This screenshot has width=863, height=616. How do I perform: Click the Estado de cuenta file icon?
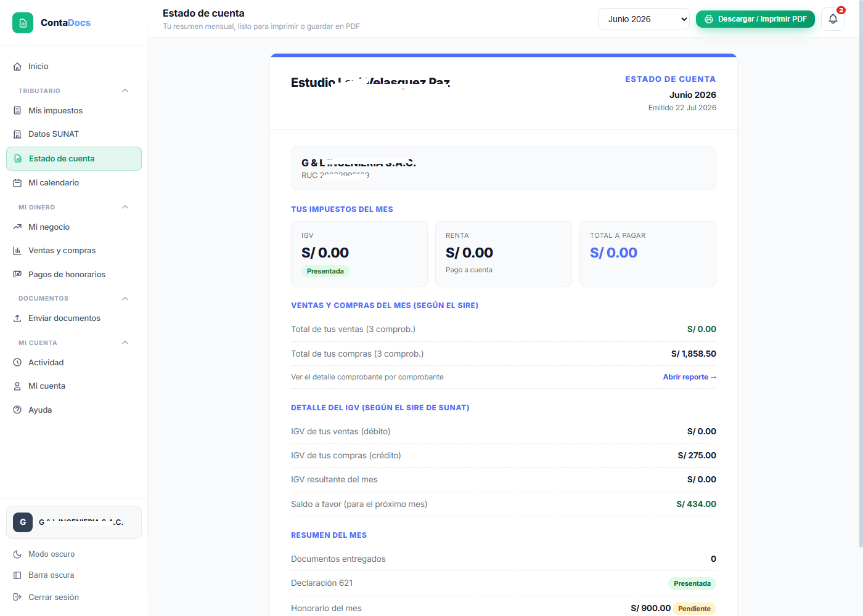point(18,159)
